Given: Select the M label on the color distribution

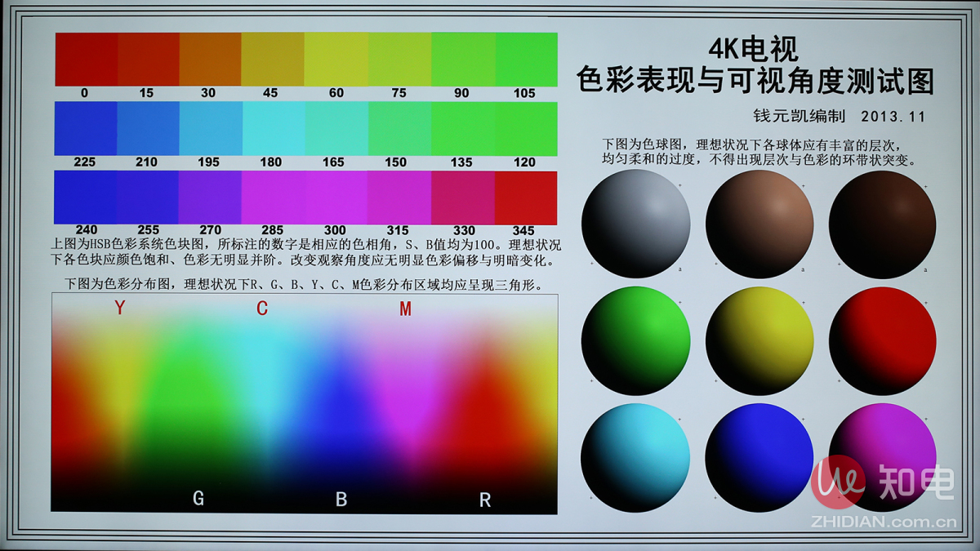Looking at the screenshot, I should pos(403,309).
